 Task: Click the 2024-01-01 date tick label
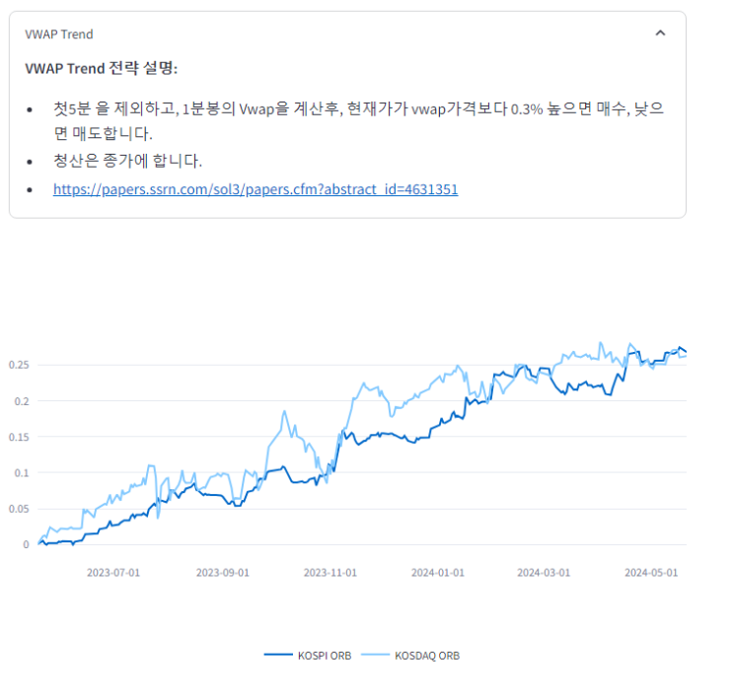pyautogui.click(x=437, y=572)
